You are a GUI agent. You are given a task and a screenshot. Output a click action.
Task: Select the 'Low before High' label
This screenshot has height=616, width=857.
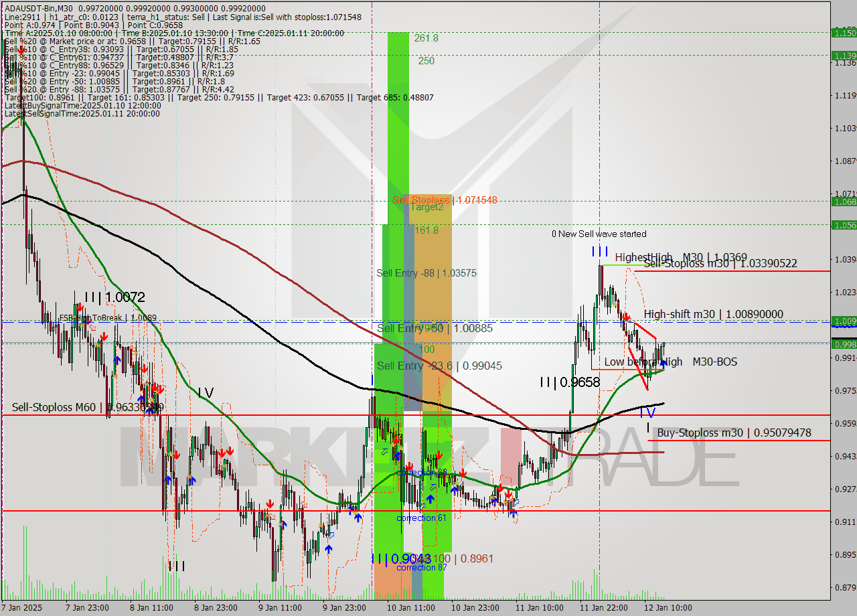(x=643, y=362)
